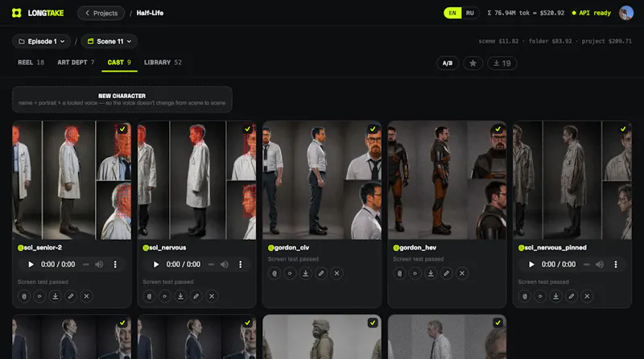This screenshot has height=359, width=644.
Task: Open the gordon_civ character portrait thumbnail
Action: click(x=322, y=180)
